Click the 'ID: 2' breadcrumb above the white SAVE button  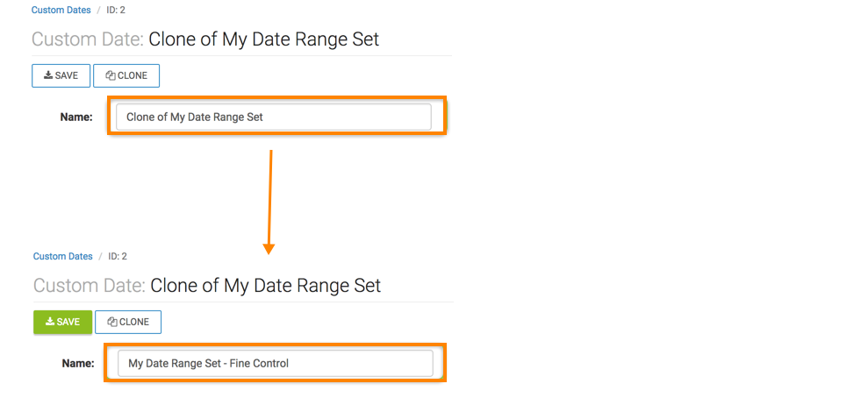point(117,11)
